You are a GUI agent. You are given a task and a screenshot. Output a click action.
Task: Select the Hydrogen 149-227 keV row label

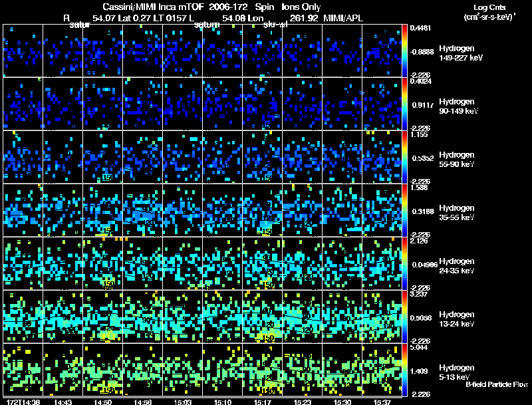(x=460, y=53)
